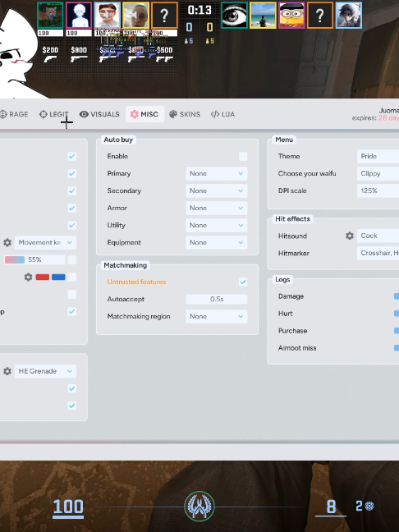Switch to the LEGIT tab

(x=53, y=114)
